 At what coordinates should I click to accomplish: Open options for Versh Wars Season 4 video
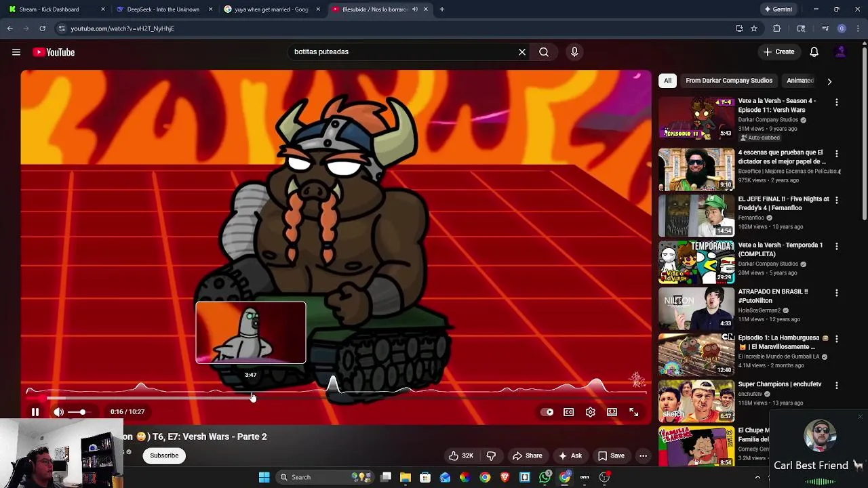837,102
